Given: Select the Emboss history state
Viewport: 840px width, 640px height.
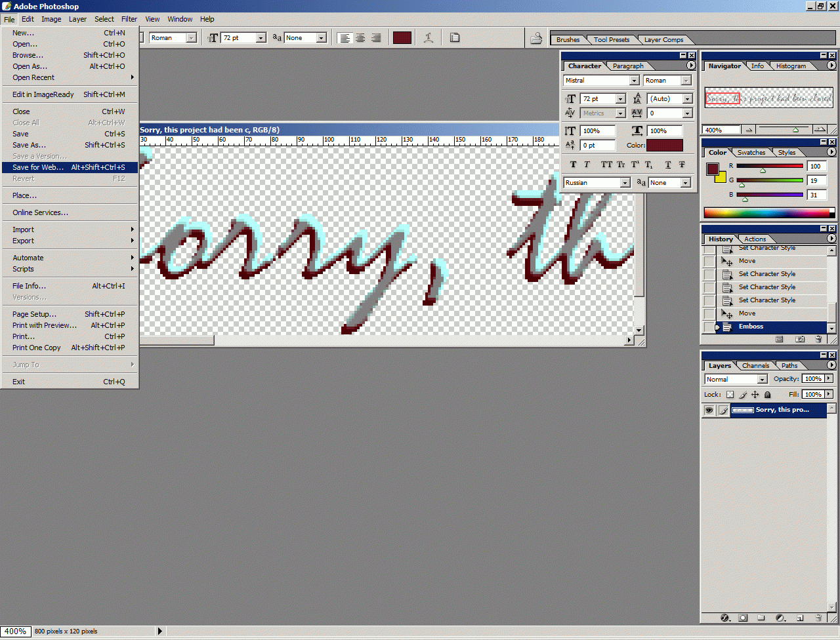Looking at the screenshot, I should coord(772,327).
